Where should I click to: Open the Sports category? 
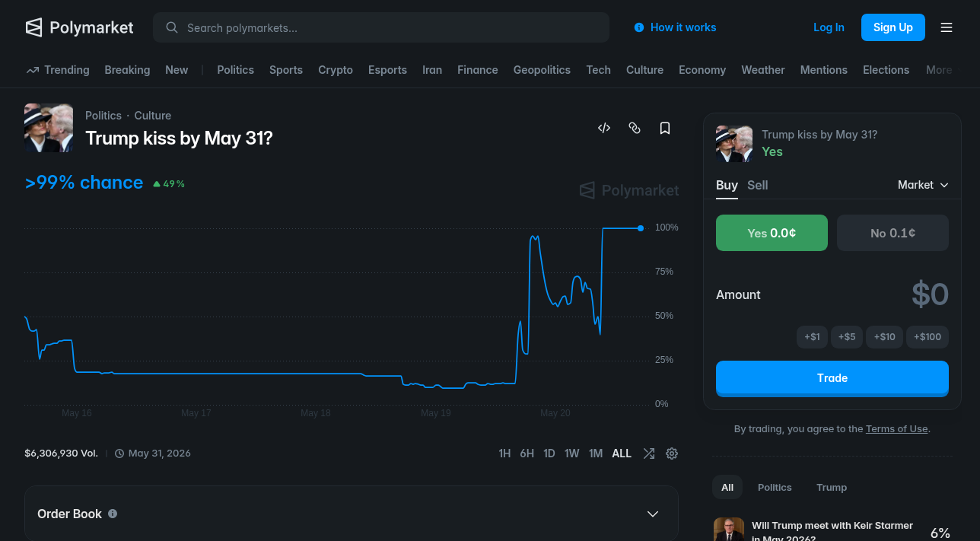click(x=286, y=70)
